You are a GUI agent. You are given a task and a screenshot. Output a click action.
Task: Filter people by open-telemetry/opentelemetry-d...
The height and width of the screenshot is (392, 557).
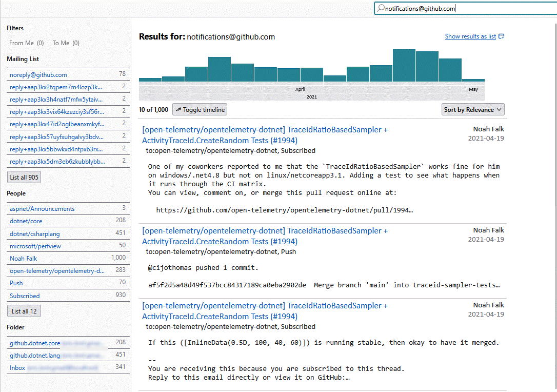pyautogui.click(x=57, y=271)
